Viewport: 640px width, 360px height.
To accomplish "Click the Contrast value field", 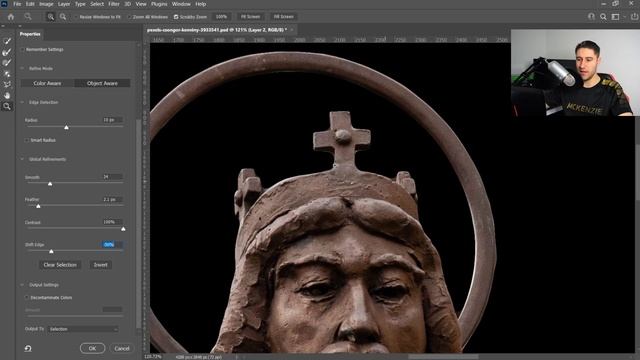I will pos(112,222).
